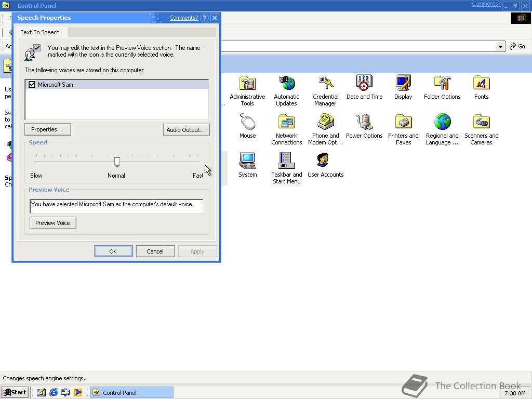
Task: Open the Start menu
Action: point(15,392)
